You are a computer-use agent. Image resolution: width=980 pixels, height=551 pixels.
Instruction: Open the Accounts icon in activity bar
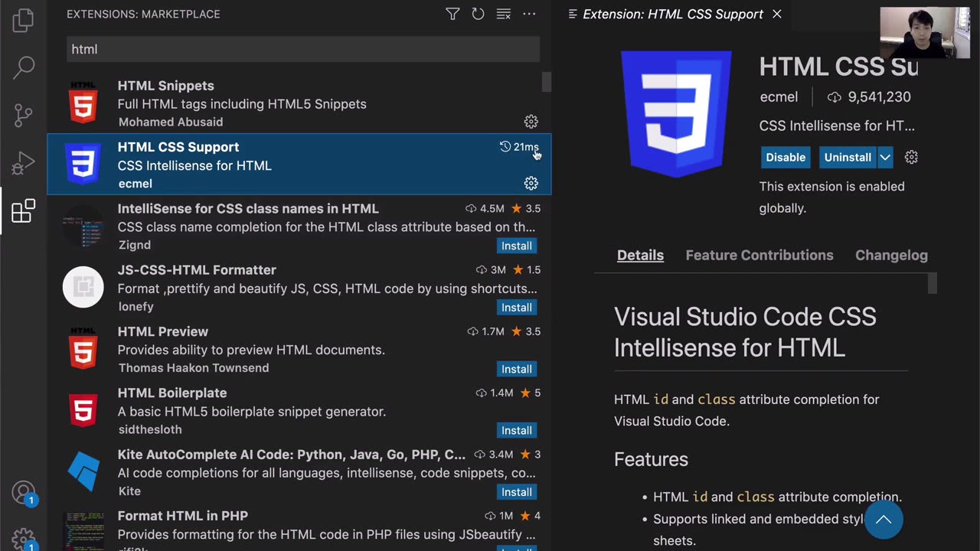point(24,494)
